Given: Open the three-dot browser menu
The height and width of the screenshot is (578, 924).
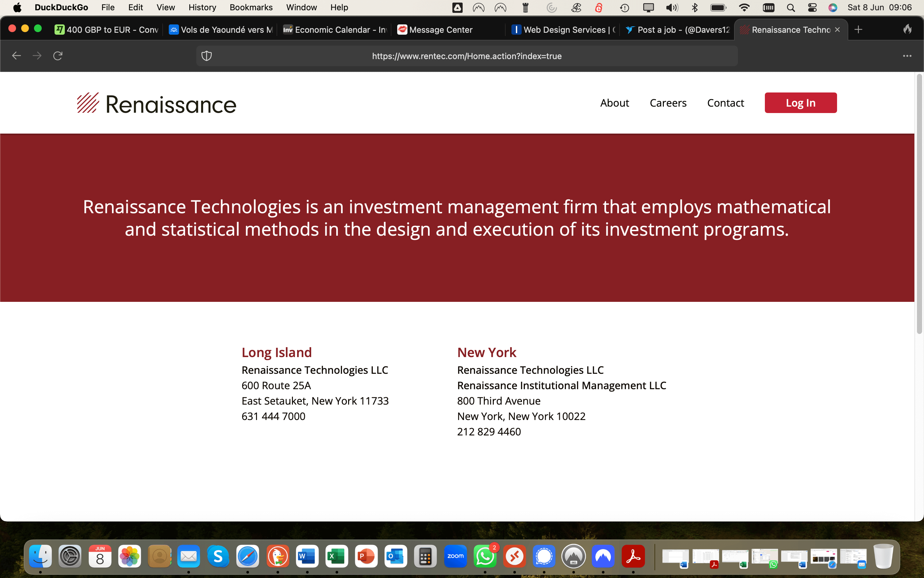Looking at the screenshot, I should click(x=907, y=56).
